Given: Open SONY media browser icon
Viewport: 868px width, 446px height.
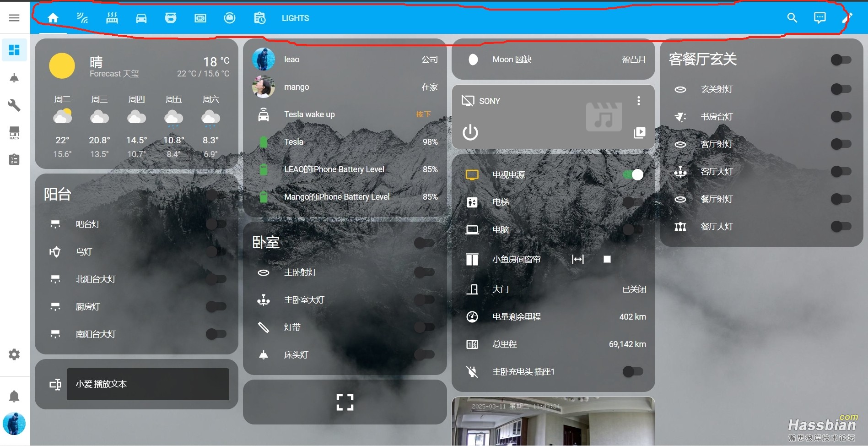Looking at the screenshot, I should 639,133.
